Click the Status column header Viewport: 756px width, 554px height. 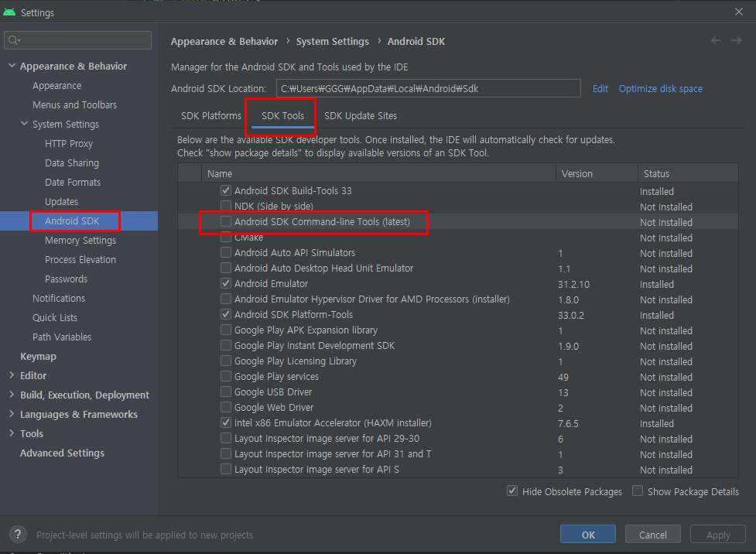688,173
